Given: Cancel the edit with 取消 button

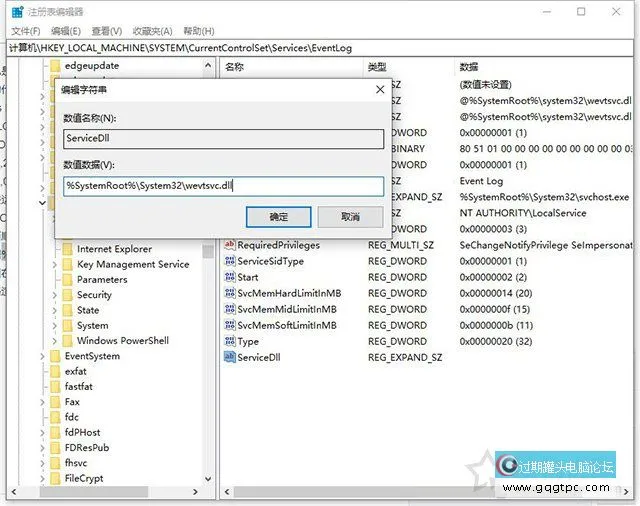Looking at the screenshot, I should click(351, 217).
